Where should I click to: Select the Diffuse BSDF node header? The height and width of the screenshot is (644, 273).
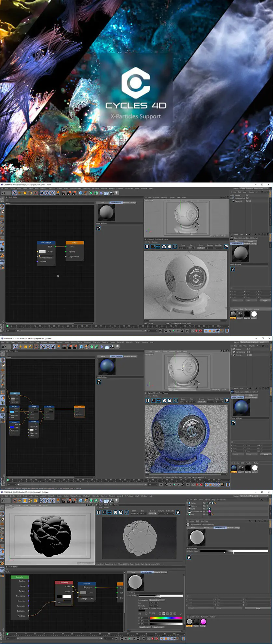[46, 243]
